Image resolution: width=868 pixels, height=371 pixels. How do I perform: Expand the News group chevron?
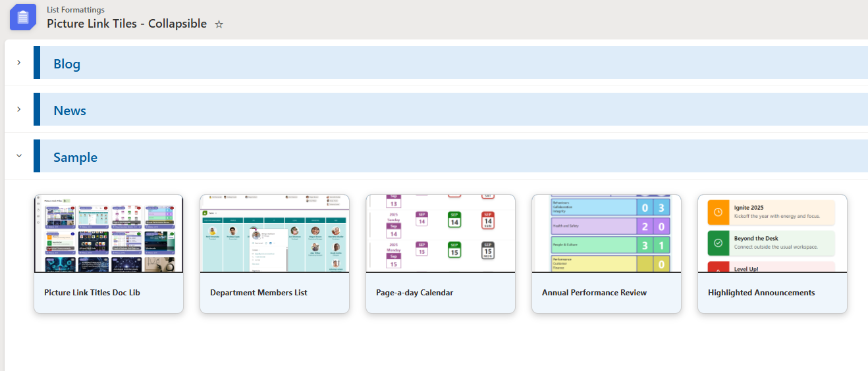coord(19,109)
